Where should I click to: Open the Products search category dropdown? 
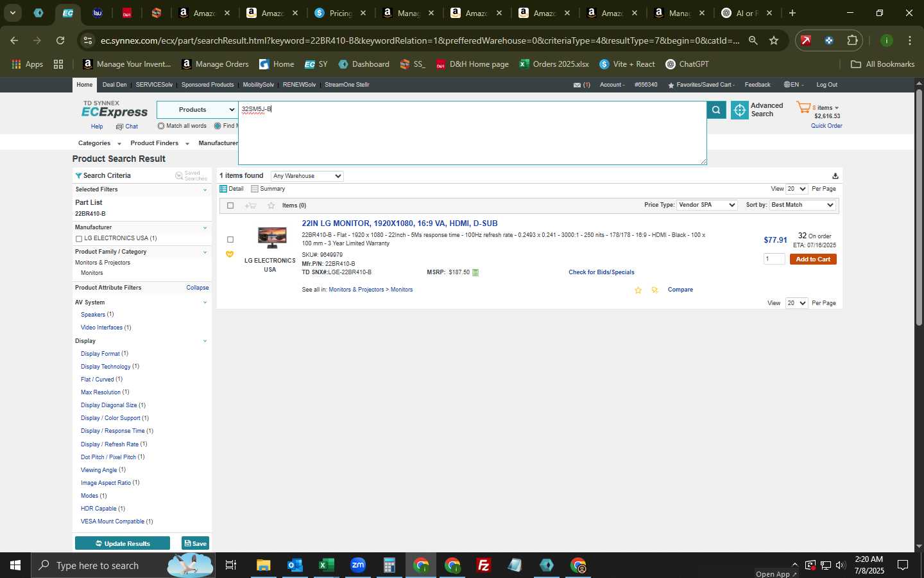198,110
